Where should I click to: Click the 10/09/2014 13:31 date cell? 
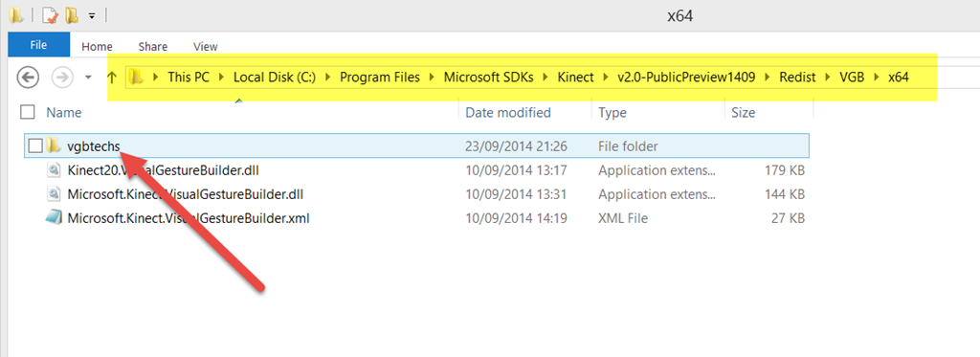pos(516,194)
